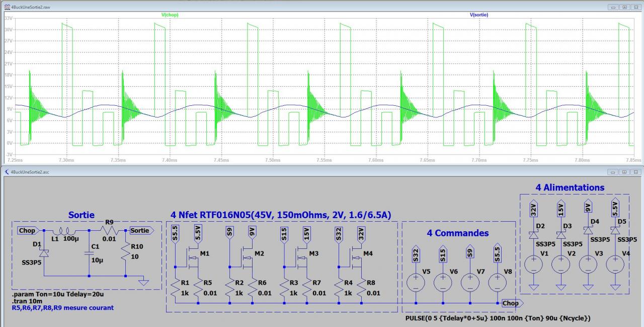This screenshot has width=644, height=327.
Task: Select sense resistor R5 0.01
Action: point(198,287)
